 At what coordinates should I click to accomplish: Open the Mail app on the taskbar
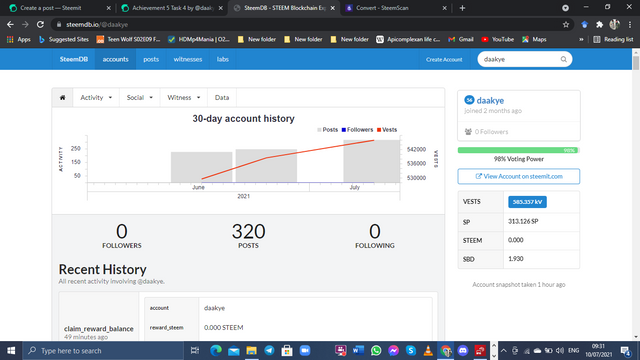point(233,351)
